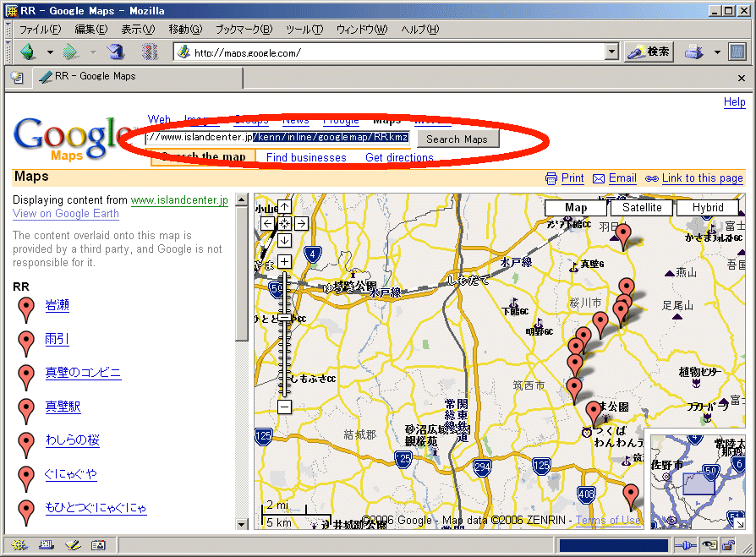Select the RR - Google Maps tab
The image size is (756, 557).
138,77
